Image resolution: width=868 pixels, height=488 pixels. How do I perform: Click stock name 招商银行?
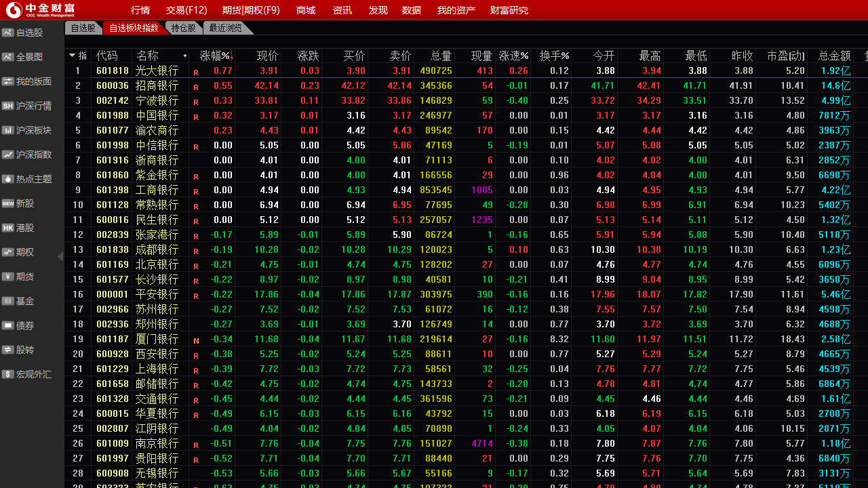(x=157, y=85)
